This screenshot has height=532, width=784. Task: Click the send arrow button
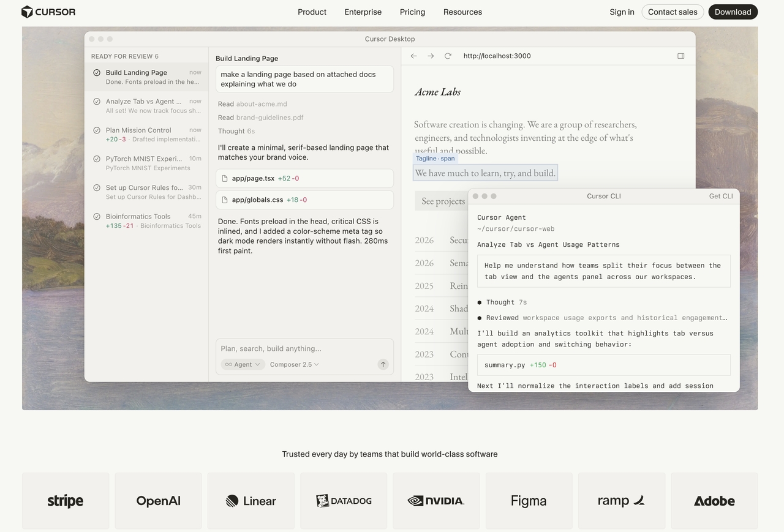(383, 364)
